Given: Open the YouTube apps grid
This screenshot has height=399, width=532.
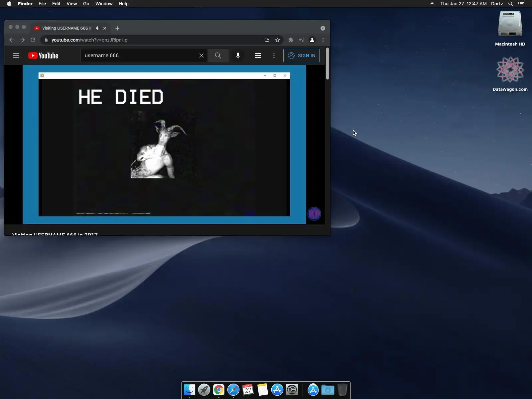Looking at the screenshot, I should coord(258,56).
